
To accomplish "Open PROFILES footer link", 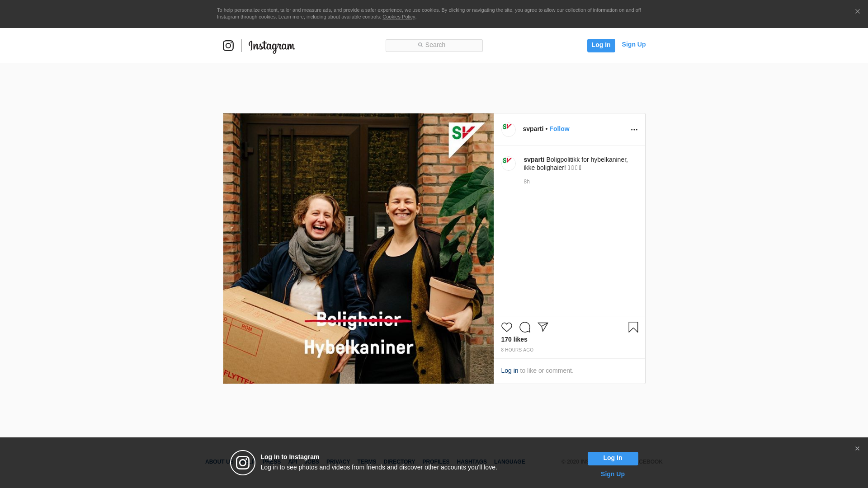I will tap(436, 462).
